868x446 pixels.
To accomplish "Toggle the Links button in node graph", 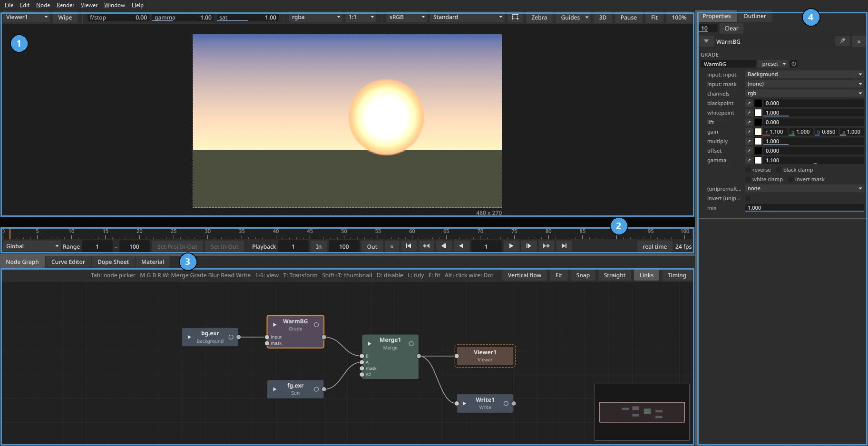I will click(x=646, y=275).
